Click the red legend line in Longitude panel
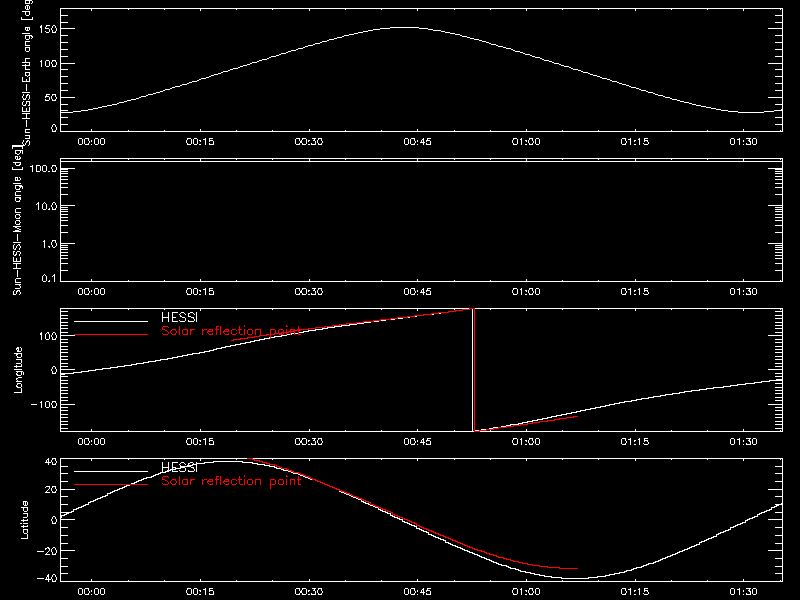The height and width of the screenshot is (600, 800). pyautogui.click(x=111, y=335)
